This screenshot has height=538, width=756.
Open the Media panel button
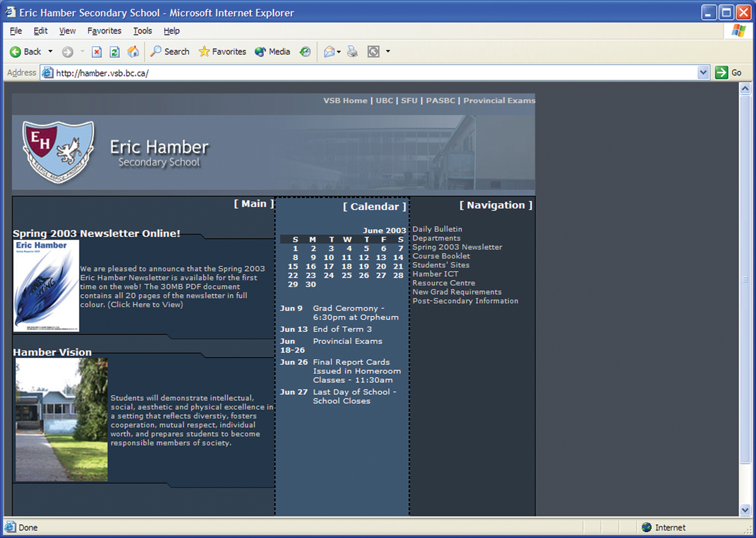coord(272,52)
